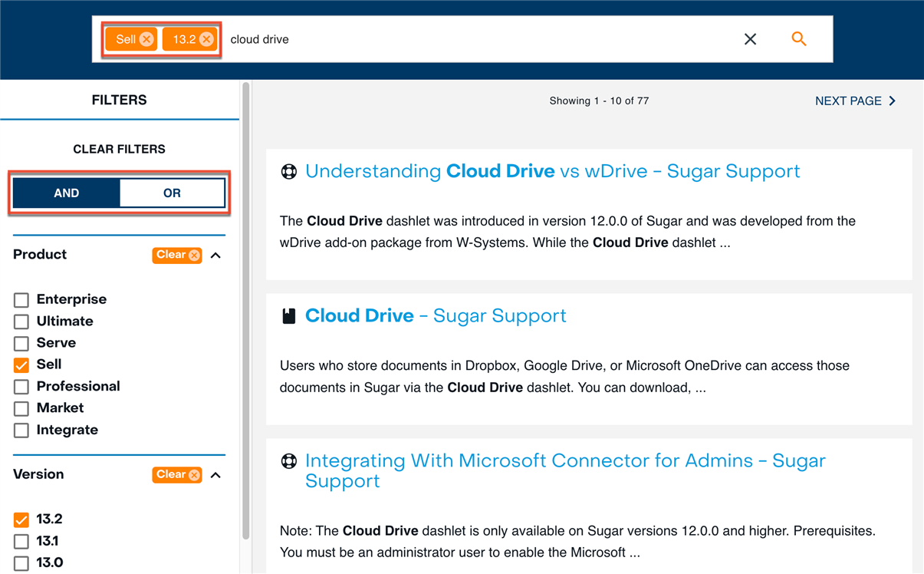The height and width of the screenshot is (574, 924).
Task: Click the next page arrow icon
Action: pos(893,101)
